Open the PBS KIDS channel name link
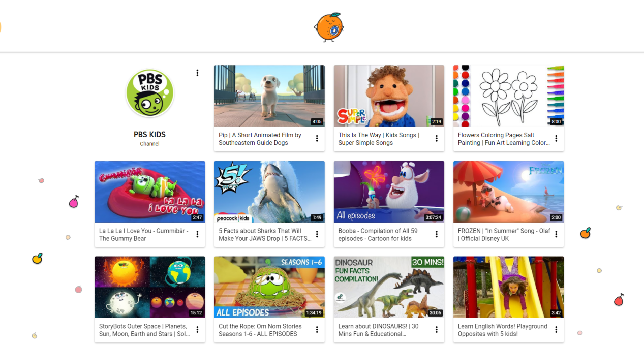Image resolution: width=644 pixels, height=346 pixels. click(x=149, y=135)
